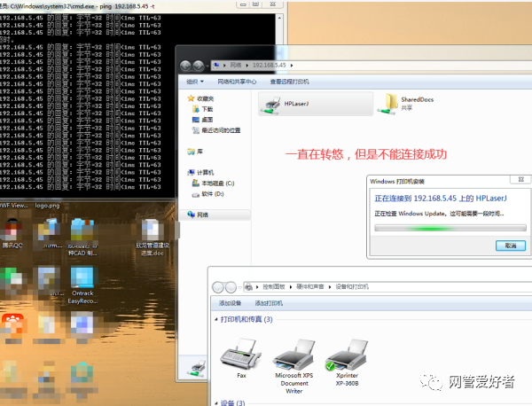
Task: Close the Windows 打印机安装 dialog
Action: [521, 179]
